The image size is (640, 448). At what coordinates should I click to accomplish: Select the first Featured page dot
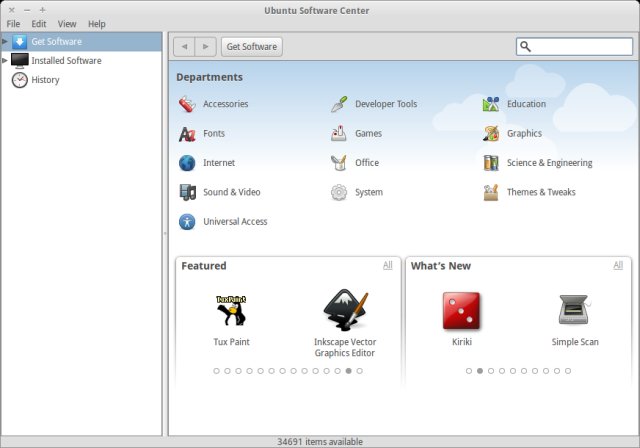click(216, 371)
